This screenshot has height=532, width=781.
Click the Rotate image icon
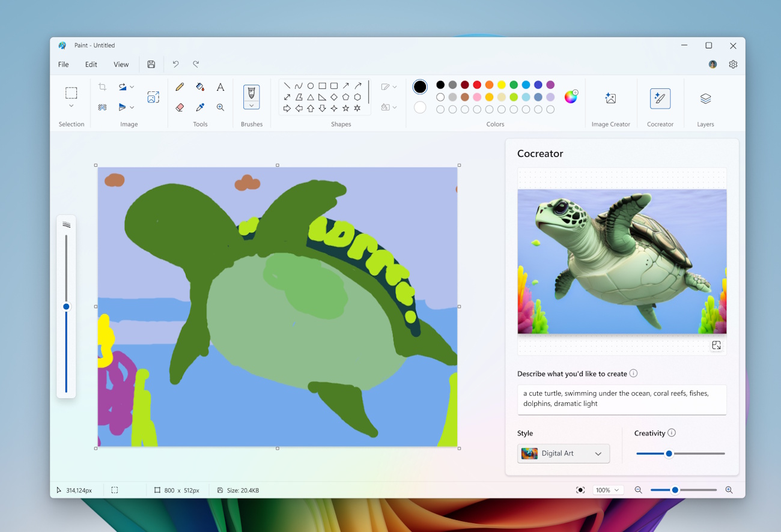click(x=123, y=87)
